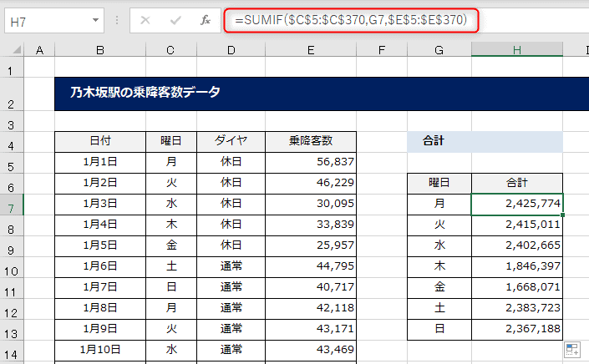Screen dimensions: 589x364
Task: Click 木 in the summary table
Action: click(439, 267)
